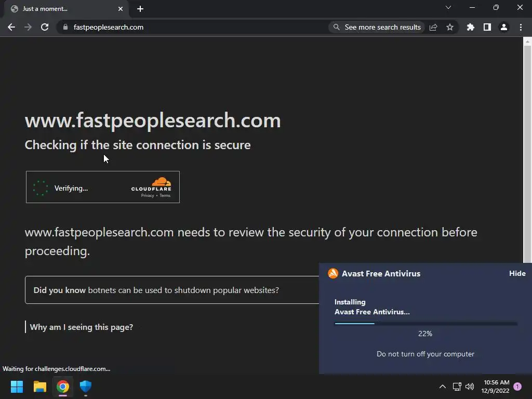Viewport: 532px width, 399px height.
Task: Close the 'Just a moment...' tab
Action: (121, 9)
